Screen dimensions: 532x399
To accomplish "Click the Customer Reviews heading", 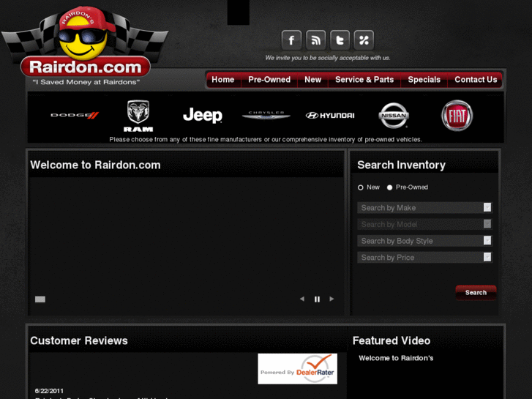I will pyautogui.click(x=79, y=340).
